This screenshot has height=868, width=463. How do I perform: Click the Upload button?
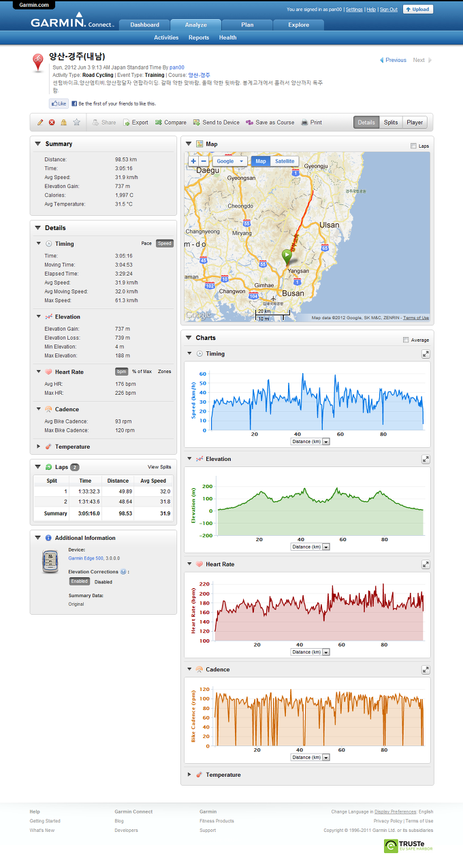pyautogui.click(x=417, y=10)
